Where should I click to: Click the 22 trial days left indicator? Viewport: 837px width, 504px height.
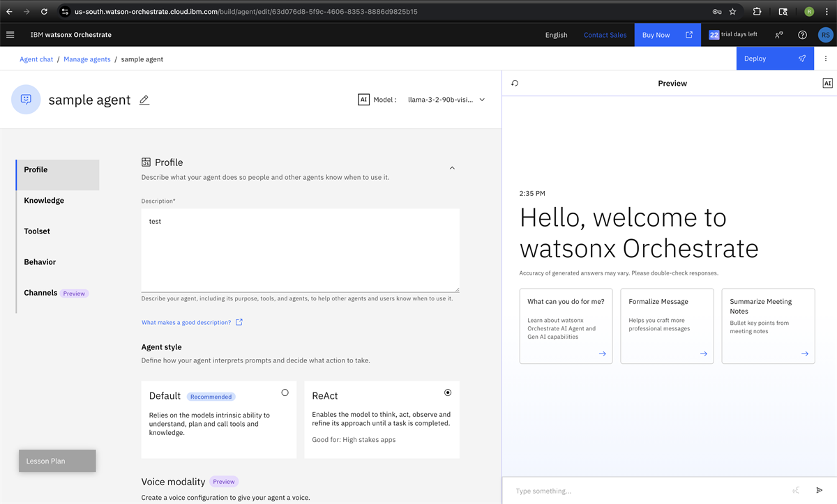pos(732,35)
